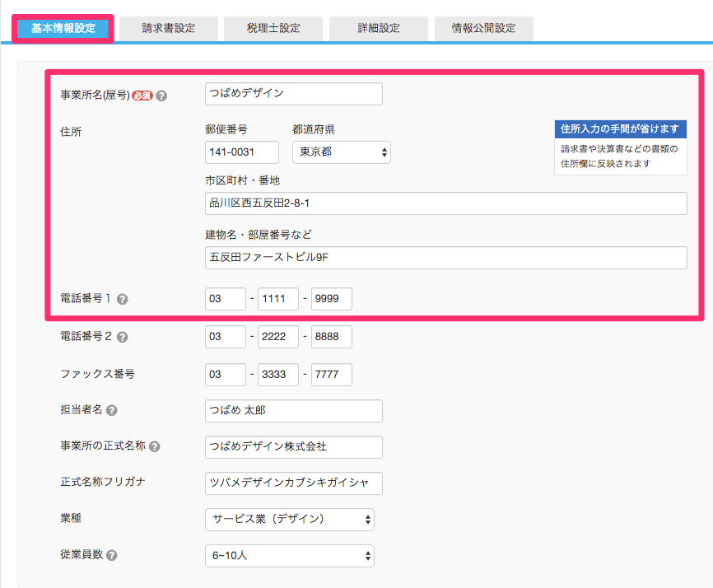Switch to the 詳細設定 tab

click(379, 29)
